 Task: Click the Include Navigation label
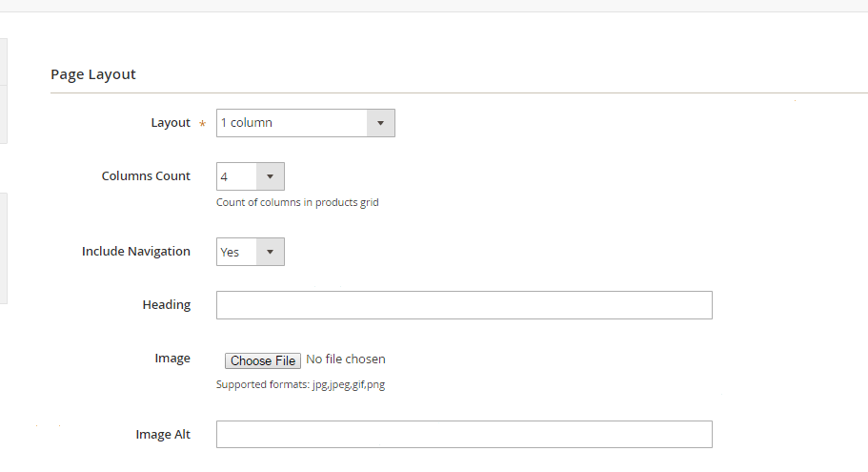(x=136, y=252)
